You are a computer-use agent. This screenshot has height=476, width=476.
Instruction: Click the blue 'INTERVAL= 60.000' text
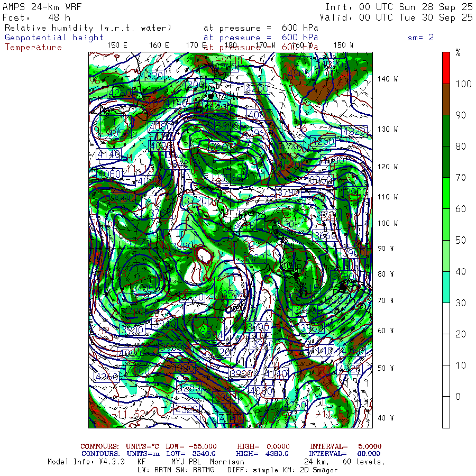coord(345,454)
